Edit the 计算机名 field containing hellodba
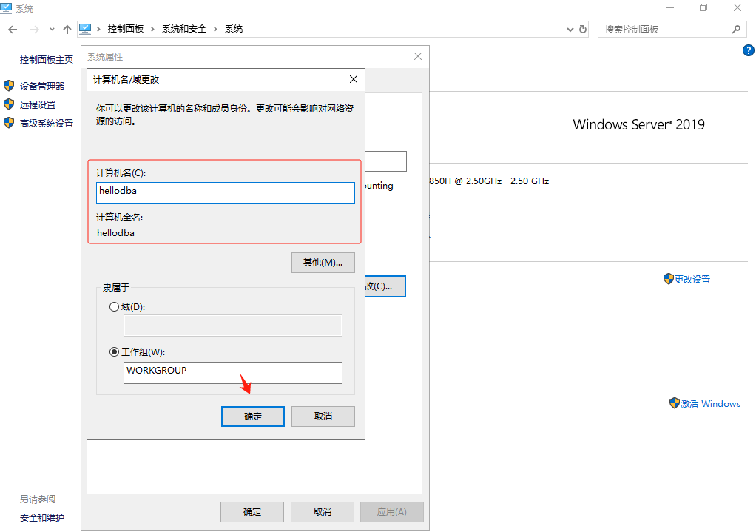The width and height of the screenshot is (756, 532). click(225, 193)
